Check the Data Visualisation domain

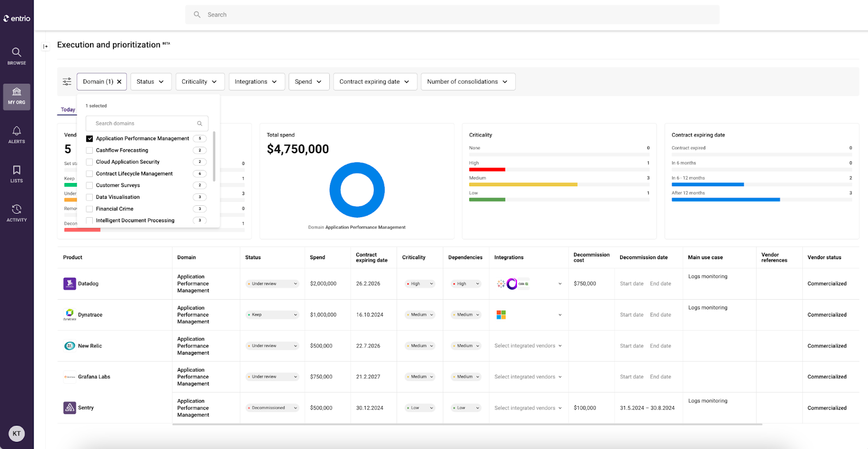tap(90, 197)
